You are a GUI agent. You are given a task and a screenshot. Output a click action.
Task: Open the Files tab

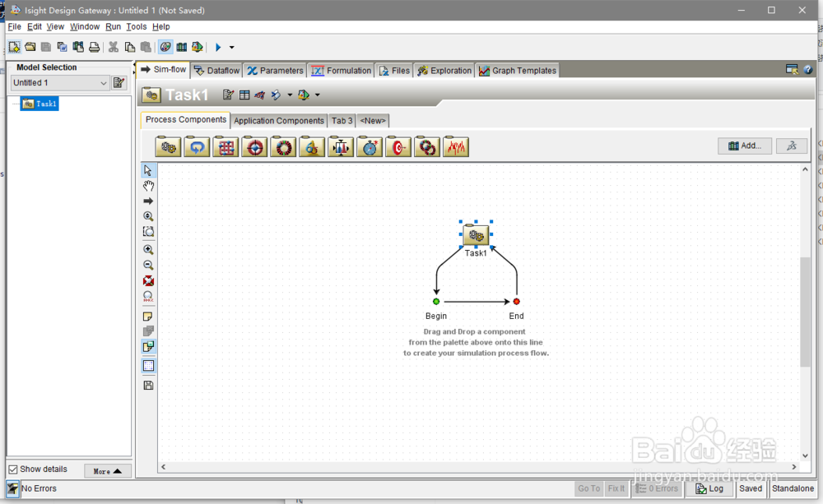pos(394,70)
